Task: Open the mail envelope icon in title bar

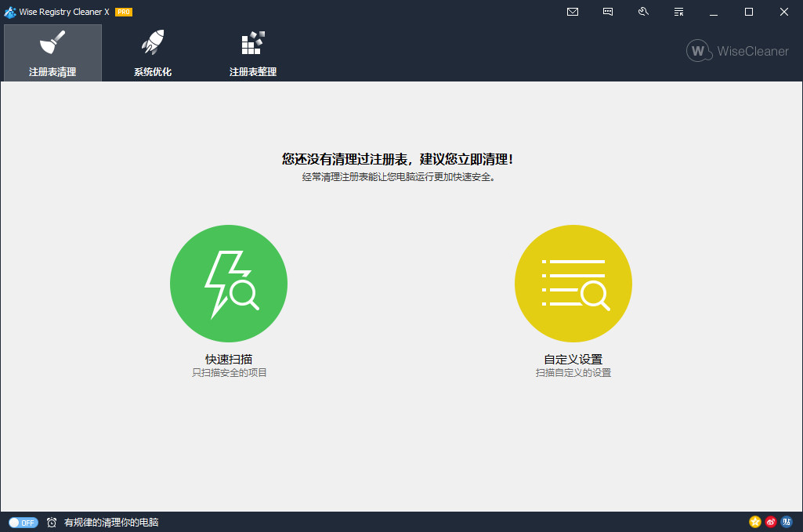Action: (573, 12)
